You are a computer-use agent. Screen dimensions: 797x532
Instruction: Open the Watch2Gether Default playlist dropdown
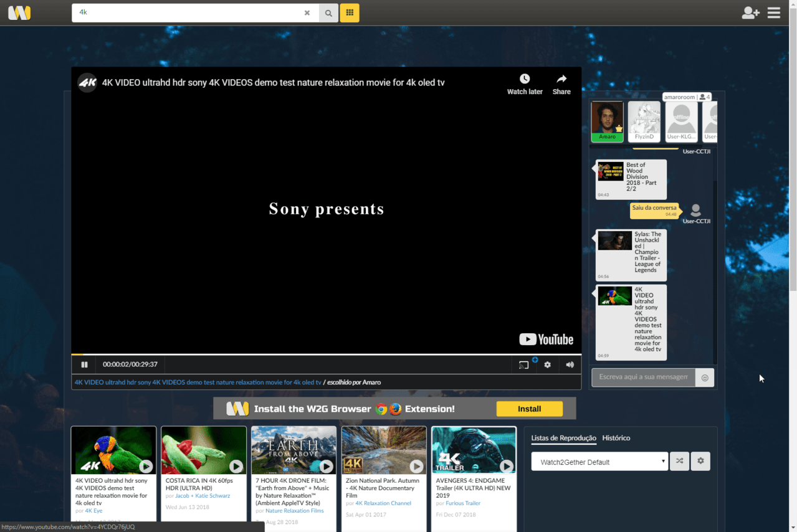599,462
